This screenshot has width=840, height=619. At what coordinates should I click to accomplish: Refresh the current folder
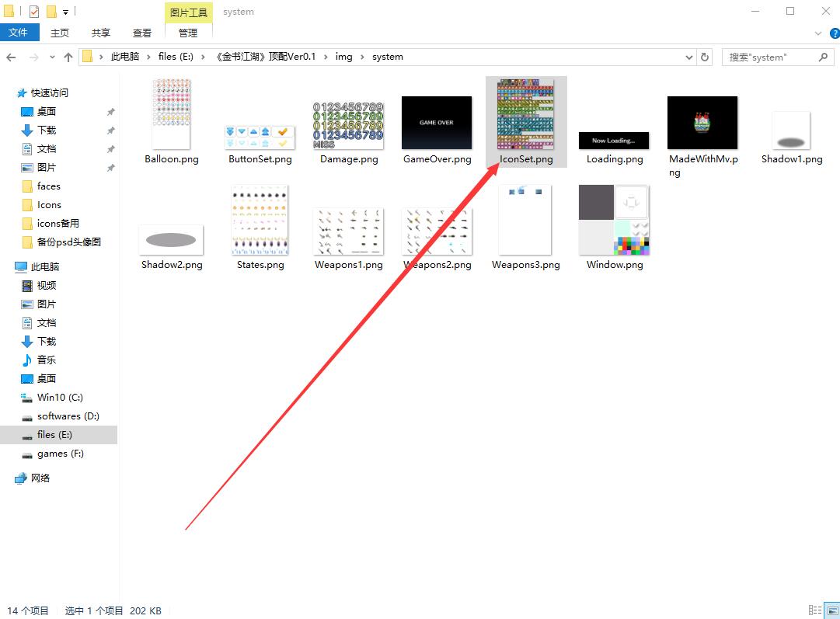[x=705, y=57]
